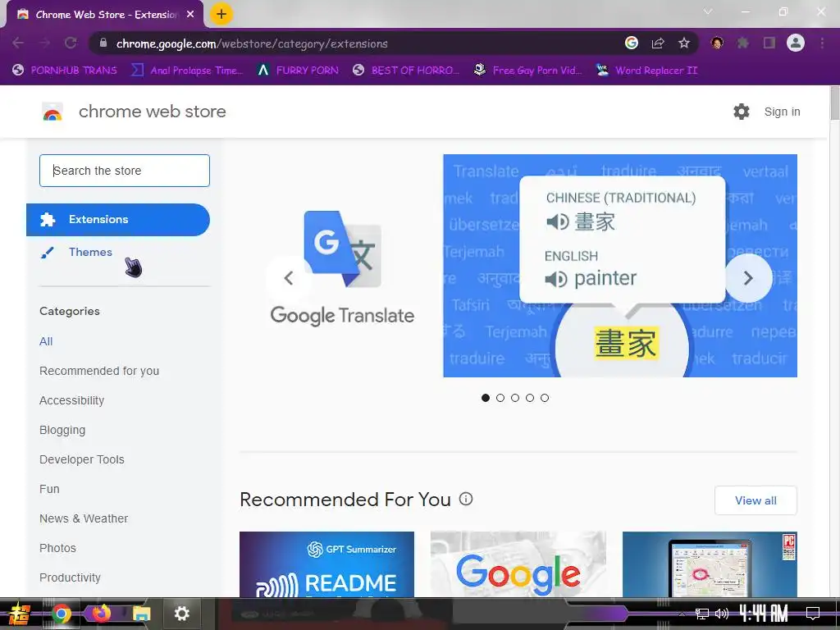Open the tab search dropdown chevron

coord(708,11)
